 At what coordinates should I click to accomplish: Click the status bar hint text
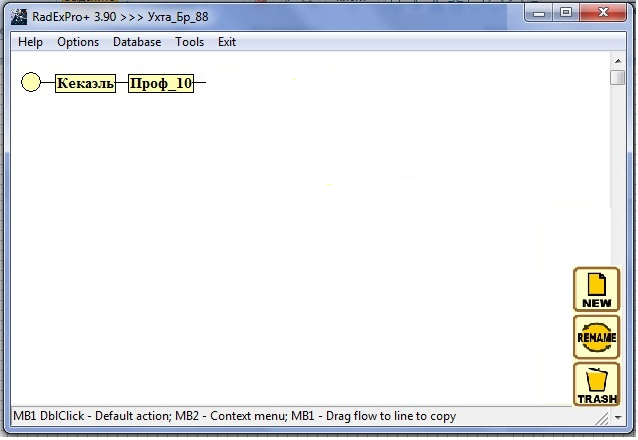[x=235, y=416]
